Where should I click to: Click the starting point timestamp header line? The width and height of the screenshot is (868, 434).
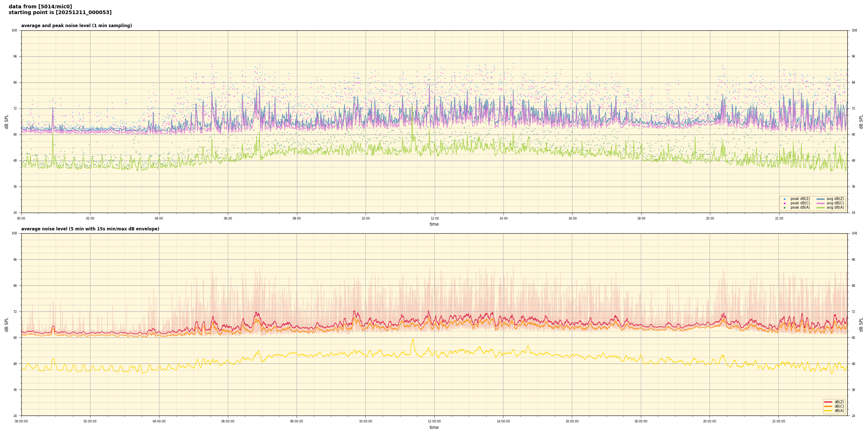pyautogui.click(x=60, y=13)
